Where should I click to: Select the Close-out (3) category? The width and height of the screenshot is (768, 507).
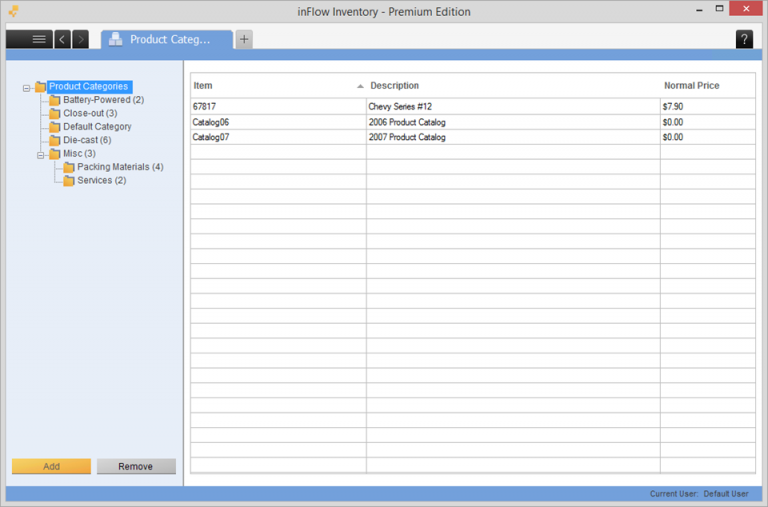tap(90, 113)
